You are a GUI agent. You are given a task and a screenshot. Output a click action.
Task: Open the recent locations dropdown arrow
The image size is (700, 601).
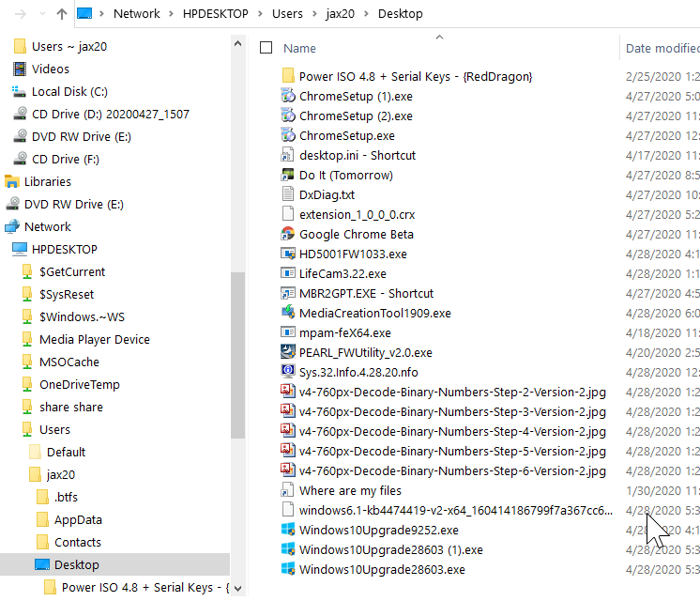(42, 14)
